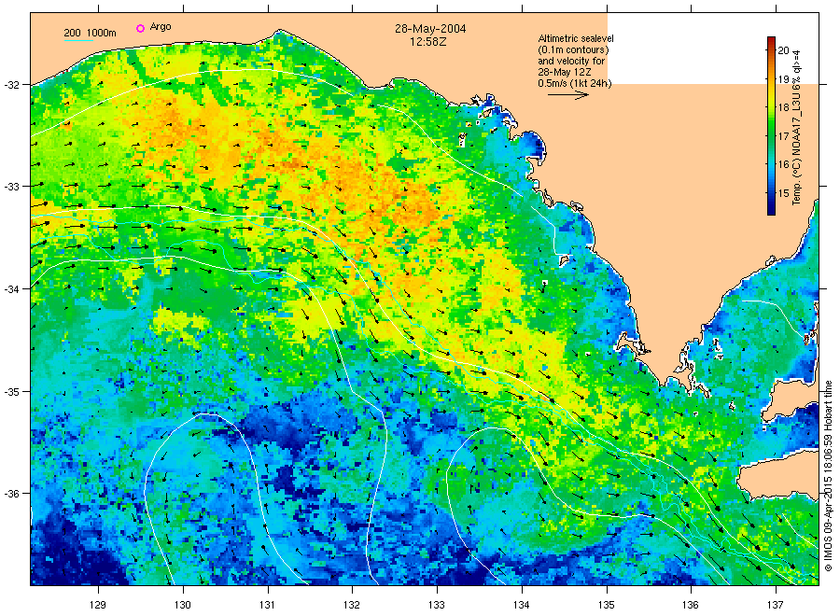The image size is (840, 616).
Task: Click the magenta Argo marker circle
Action: pyautogui.click(x=140, y=28)
